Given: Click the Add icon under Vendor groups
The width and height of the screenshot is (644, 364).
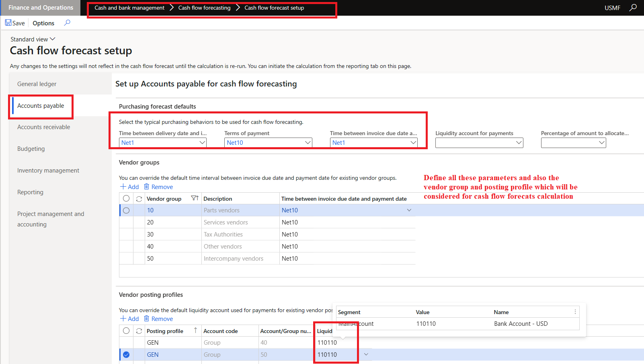Looking at the screenshot, I should 123,187.
